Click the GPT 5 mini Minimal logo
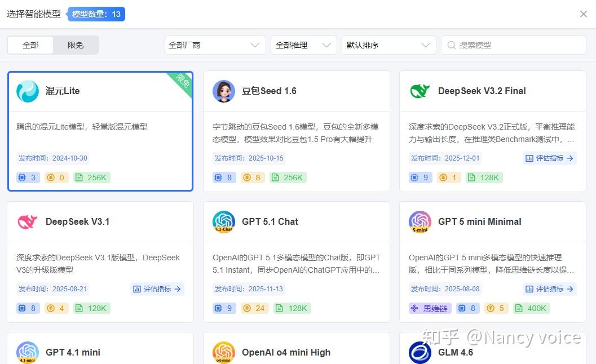Image resolution: width=596 pixels, height=364 pixels. pos(420,222)
